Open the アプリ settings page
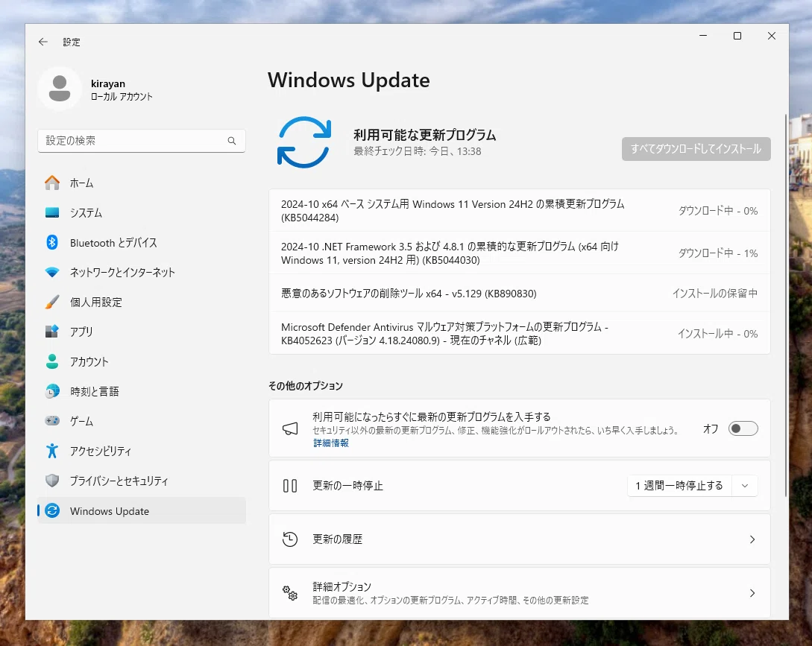This screenshot has width=812, height=646. point(142,332)
